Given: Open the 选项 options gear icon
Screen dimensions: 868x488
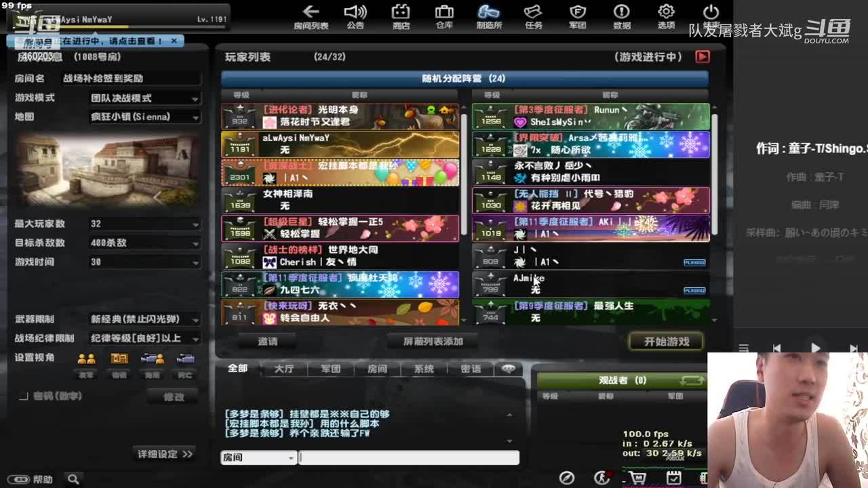Looking at the screenshot, I should (x=666, y=16).
